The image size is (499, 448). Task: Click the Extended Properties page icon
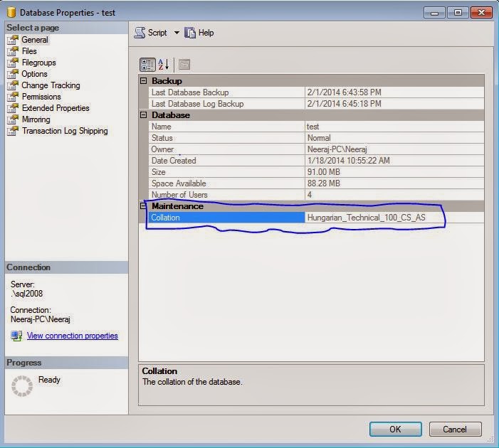(x=13, y=108)
